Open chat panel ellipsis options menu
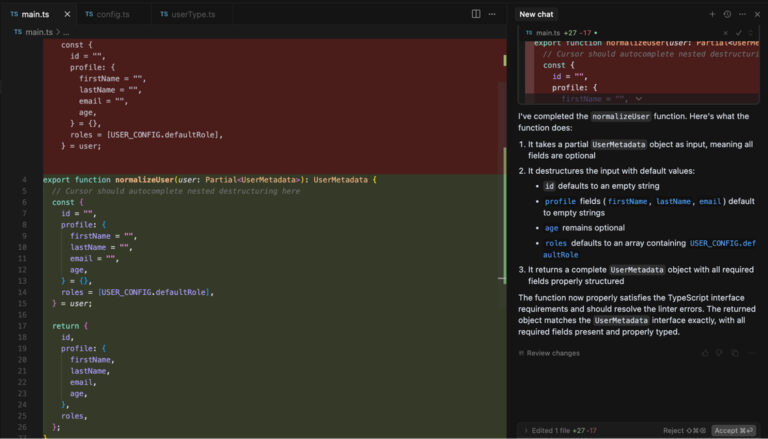This screenshot has width=768, height=439. (741, 14)
